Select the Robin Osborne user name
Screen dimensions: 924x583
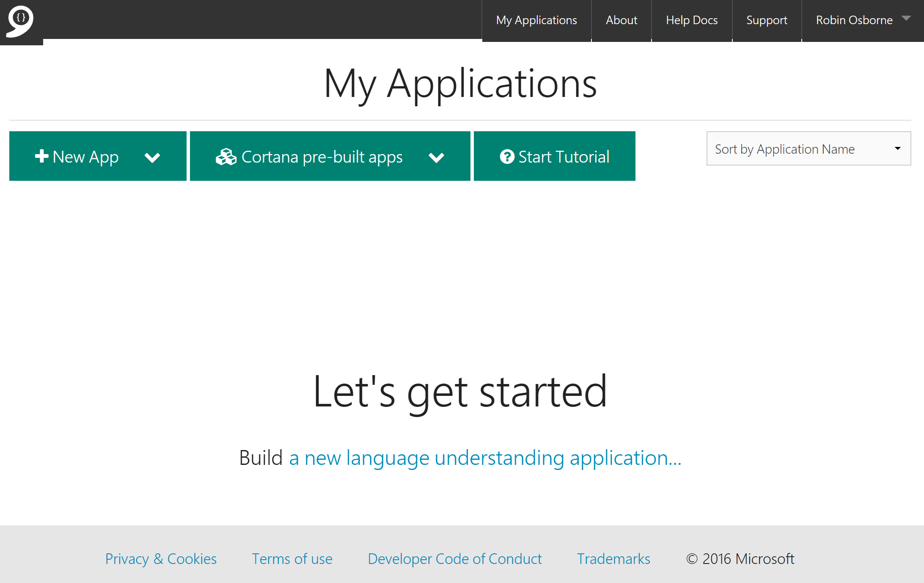pos(854,20)
